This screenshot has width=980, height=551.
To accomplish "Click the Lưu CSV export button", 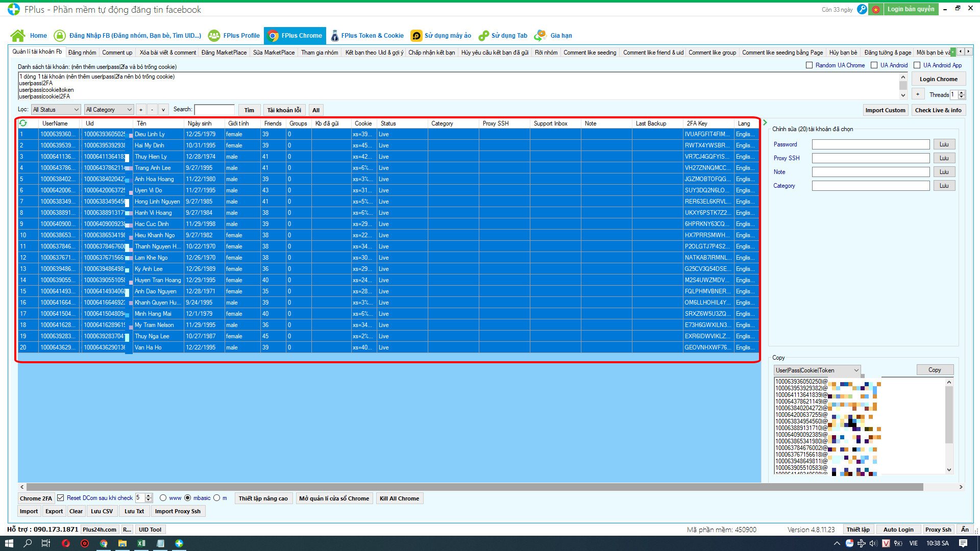I will [x=102, y=511].
